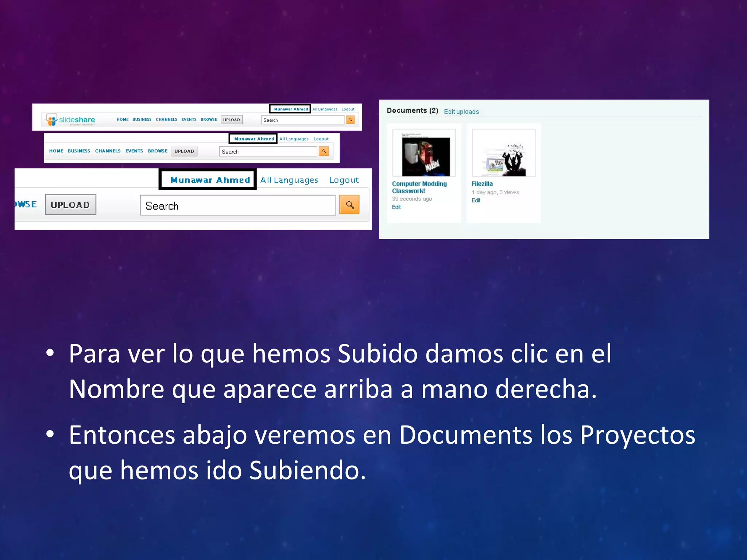Screen dimensions: 747x560
Task: Click the large UPLOAD button in the largest header
Action: pyautogui.click(x=70, y=205)
